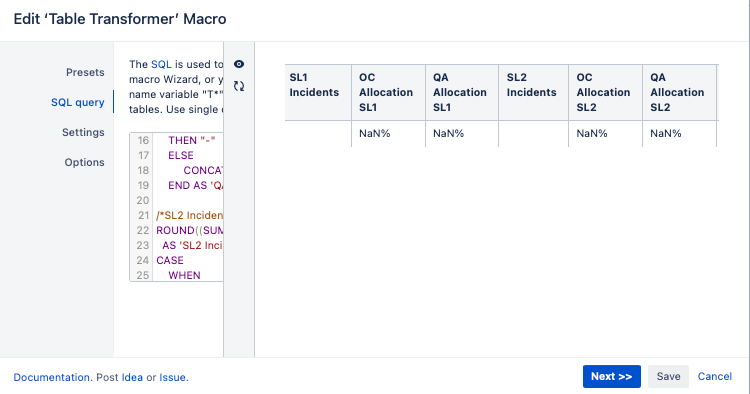The image size is (750, 394).
Task: Select the SL1 Incidents column header
Action: click(318, 92)
